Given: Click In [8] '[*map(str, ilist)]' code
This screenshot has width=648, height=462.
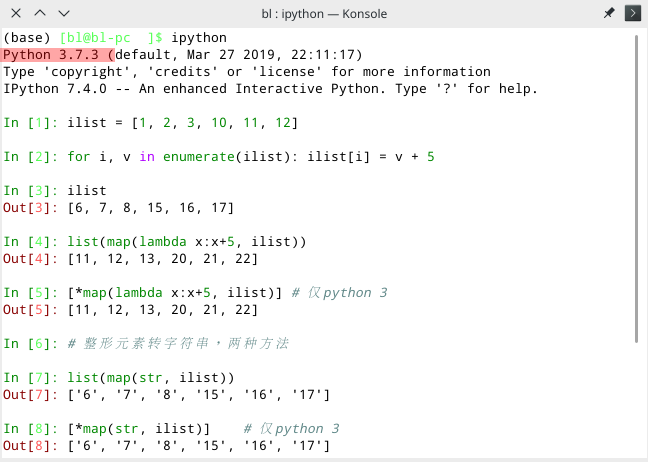Looking at the screenshot, I should (x=139, y=429).
